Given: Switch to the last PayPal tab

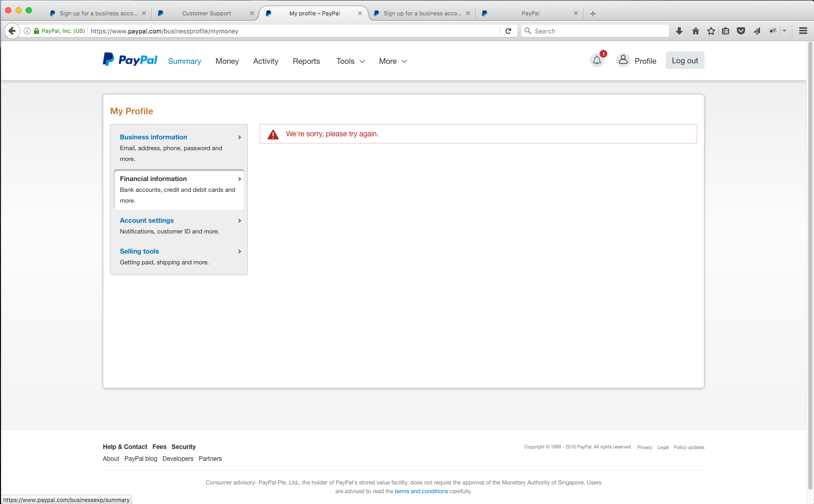Looking at the screenshot, I should [530, 13].
